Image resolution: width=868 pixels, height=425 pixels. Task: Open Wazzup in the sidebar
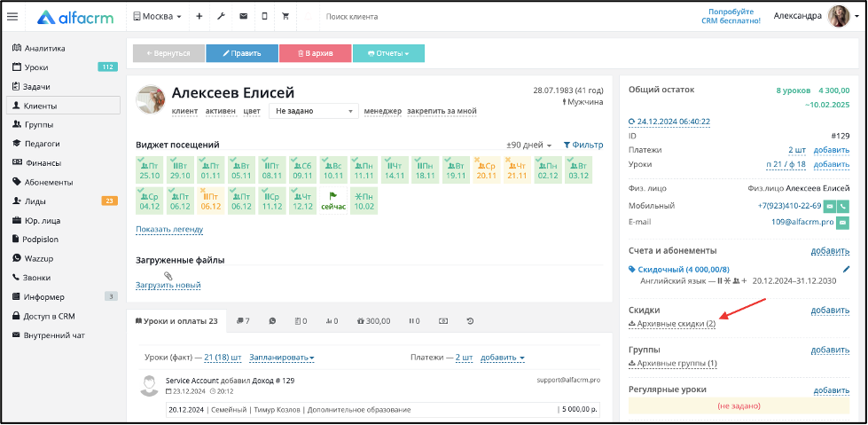(x=33, y=258)
